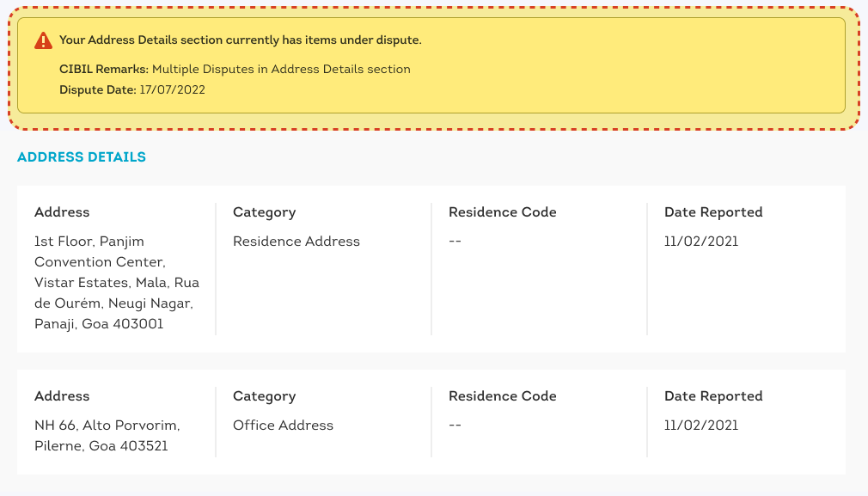Click the ADDRESS DETAILS section heading

pos(82,157)
